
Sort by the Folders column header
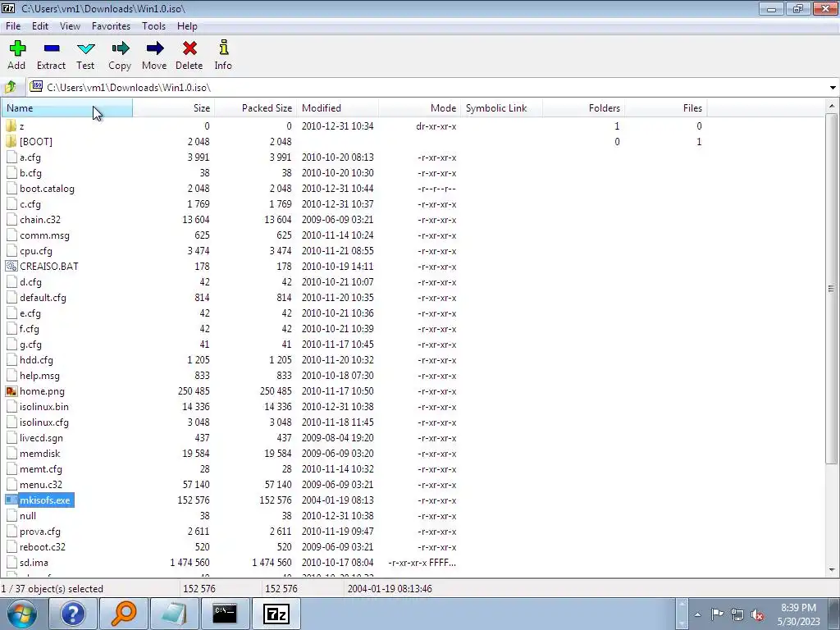click(x=583, y=107)
